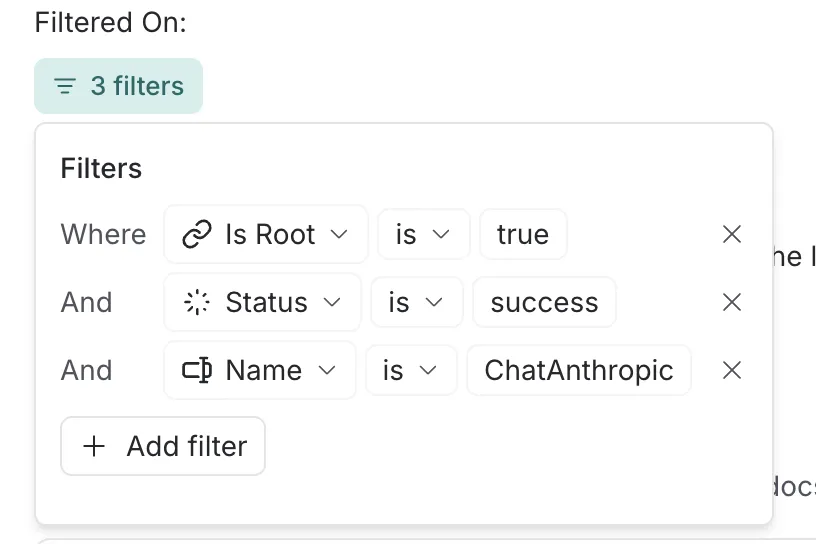Expand the Status field dropdown
The height and width of the screenshot is (544, 816).
[263, 303]
